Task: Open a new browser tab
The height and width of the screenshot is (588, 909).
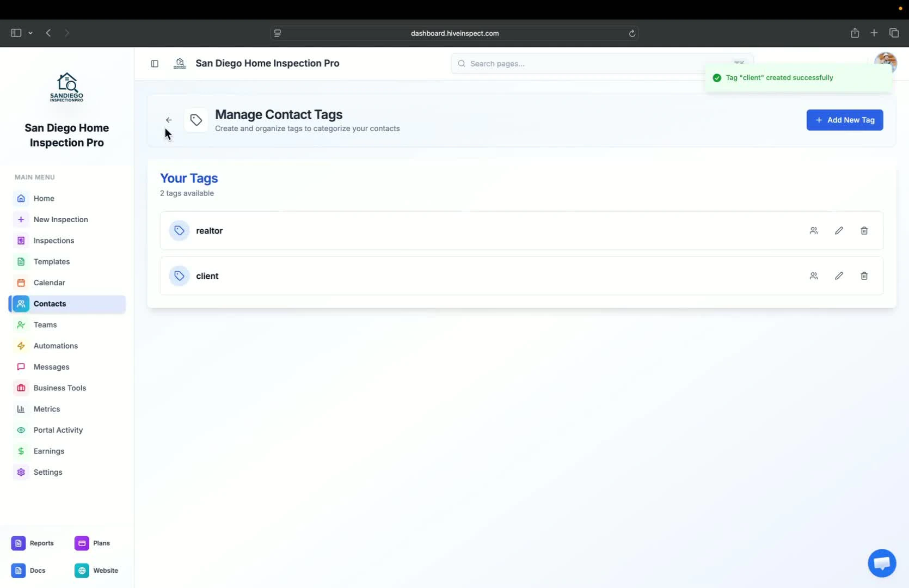Action: tap(874, 33)
